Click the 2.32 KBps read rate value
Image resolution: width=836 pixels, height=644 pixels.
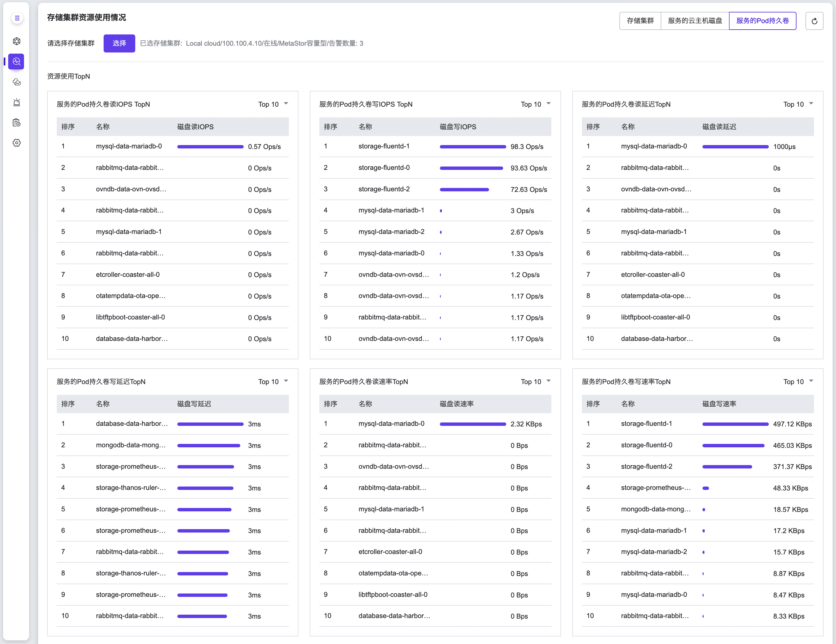526,424
